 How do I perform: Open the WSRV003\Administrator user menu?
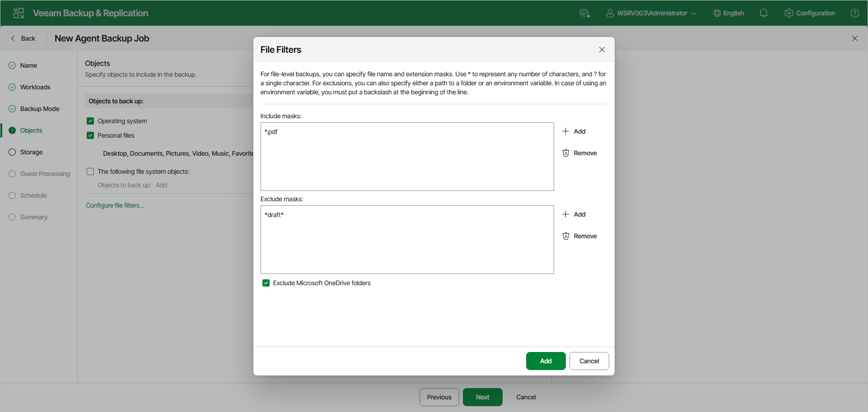pyautogui.click(x=651, y=13)
